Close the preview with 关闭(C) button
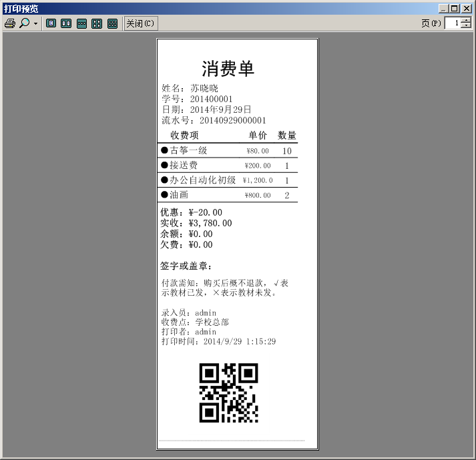The width and height of the screenshot is (476, 460). pos(141,23)
